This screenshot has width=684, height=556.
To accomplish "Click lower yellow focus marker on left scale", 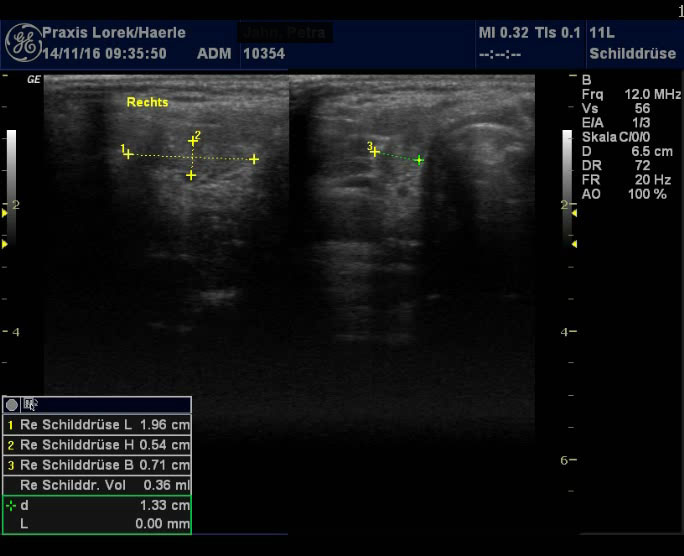I will (x=4, y=243).
